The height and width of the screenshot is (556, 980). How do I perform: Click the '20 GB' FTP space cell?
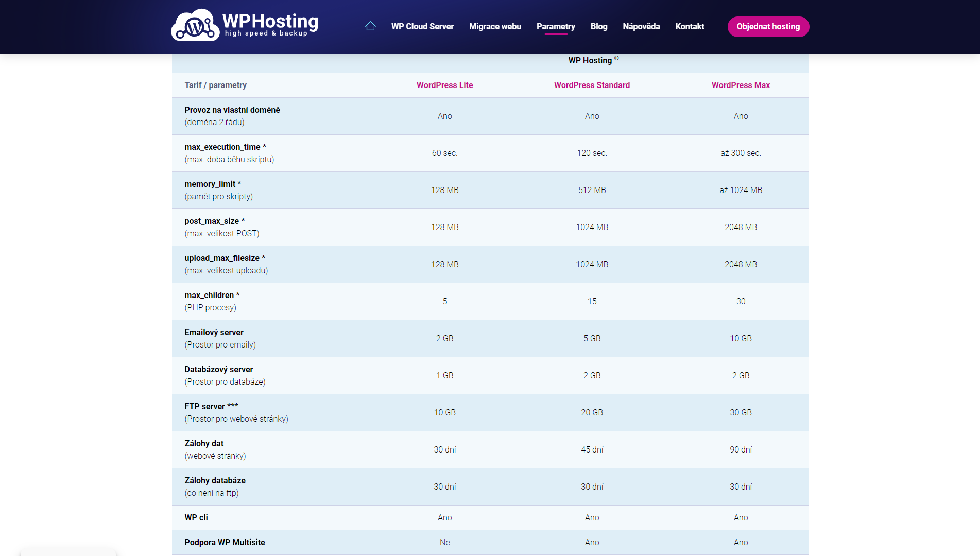pos(592,413)
